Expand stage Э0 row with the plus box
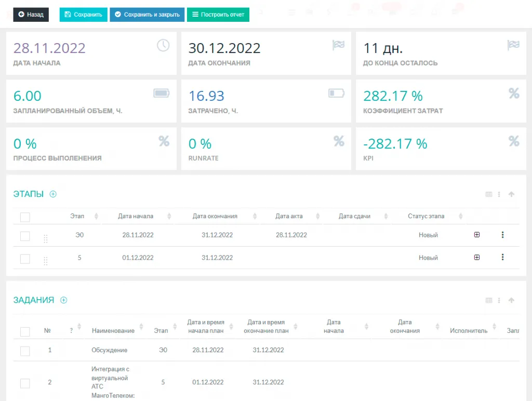The height and width of the screenshot is (401, 532). tap(477, 235)
